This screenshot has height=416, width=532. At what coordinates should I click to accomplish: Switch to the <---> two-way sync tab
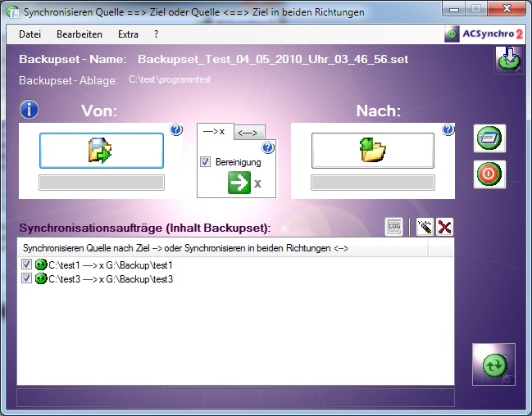click(249, 133)
